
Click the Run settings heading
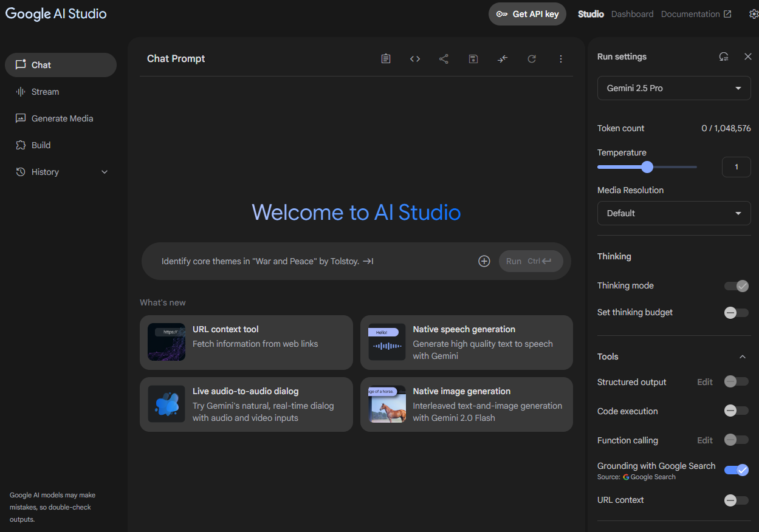622,56
